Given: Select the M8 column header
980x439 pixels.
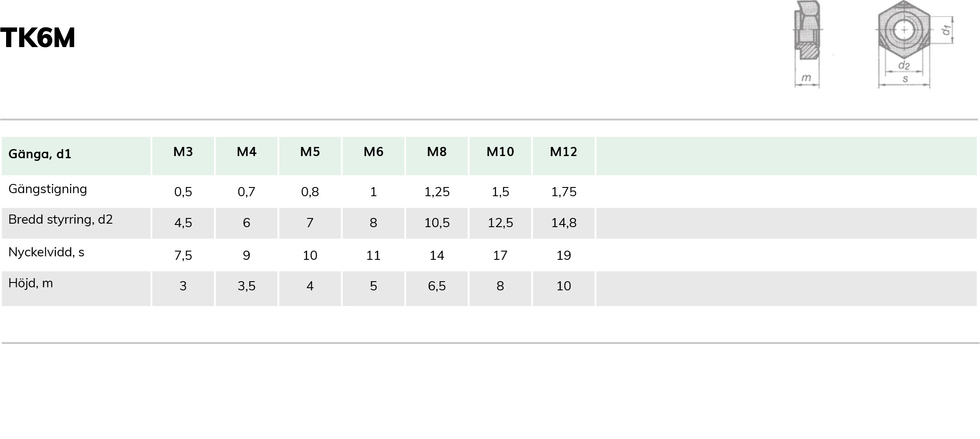Looking at the screenshot, I should (x=437, y=152).
